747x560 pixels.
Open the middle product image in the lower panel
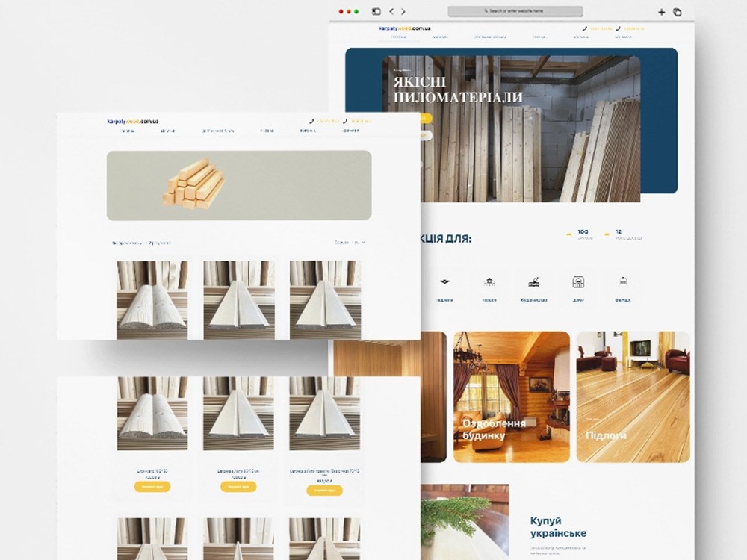coord(238,414)
